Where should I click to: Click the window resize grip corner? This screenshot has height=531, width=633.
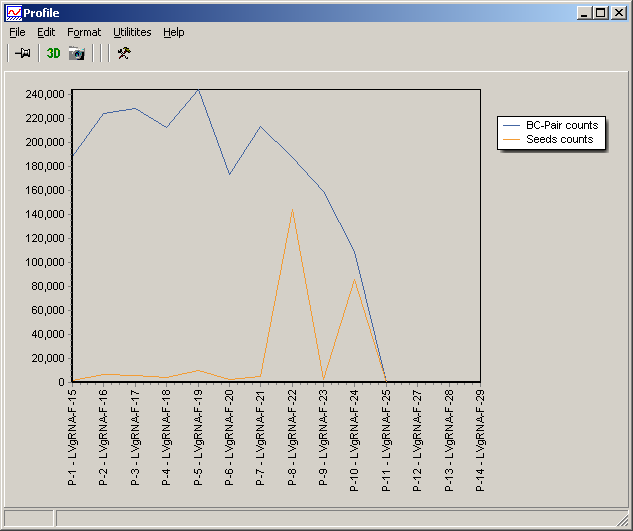(623, 521)
